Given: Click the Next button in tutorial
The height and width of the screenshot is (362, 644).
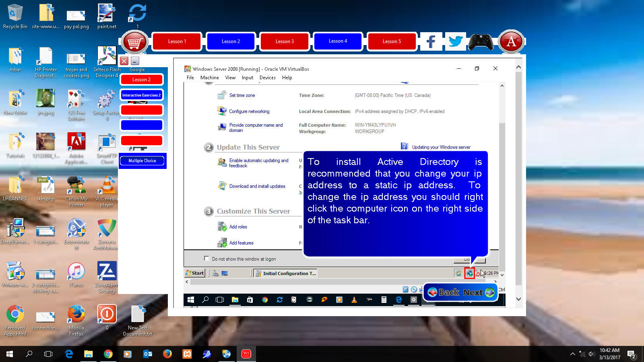Looking at the screenshot, I should tap(478, 292).
